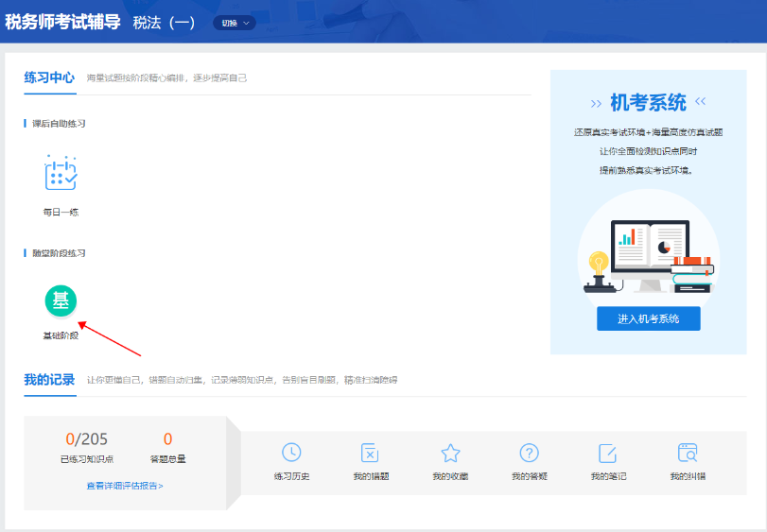The height and width of the screenshot is (532, 767).
Task: Click the 0/205 已练习知识点 counter
Action: (x=86, y=439)
